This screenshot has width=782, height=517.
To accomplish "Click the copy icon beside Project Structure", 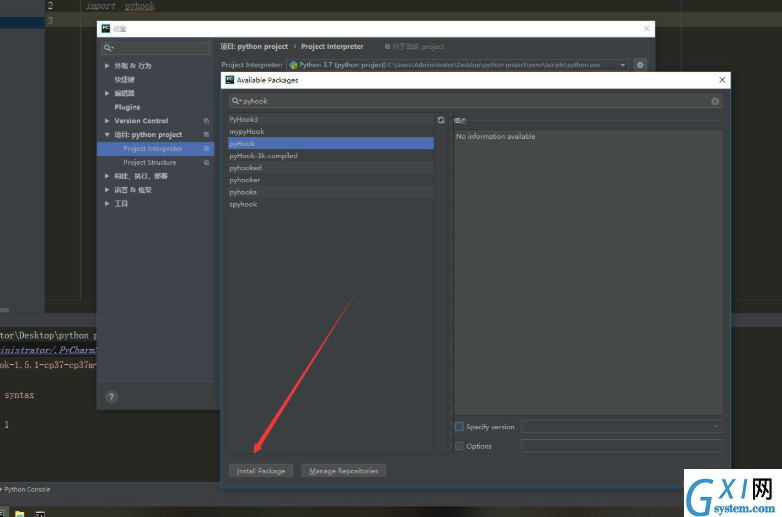I will [206, 163].
